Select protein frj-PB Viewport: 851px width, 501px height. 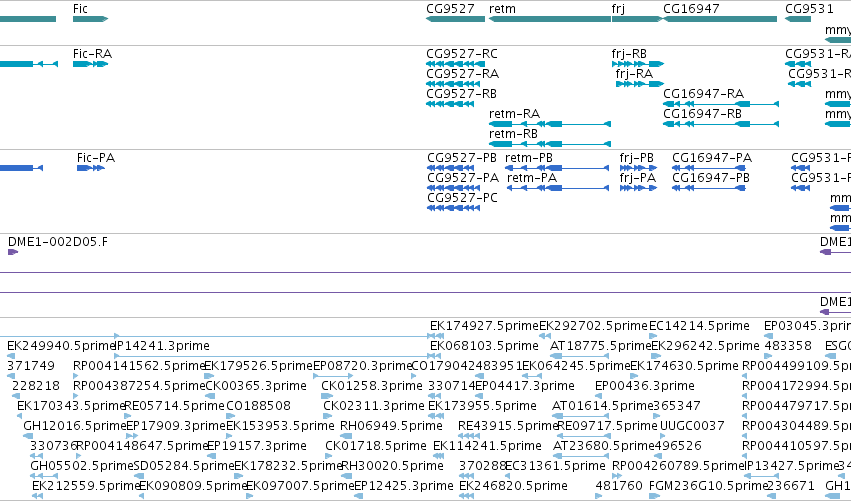coord(637,158)
